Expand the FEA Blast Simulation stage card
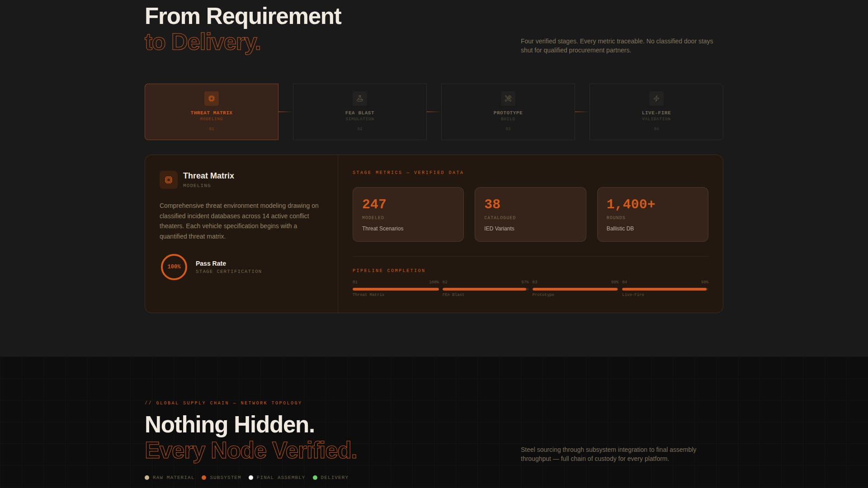This screenshot has width=868, height=488. (x=359, y=112)
